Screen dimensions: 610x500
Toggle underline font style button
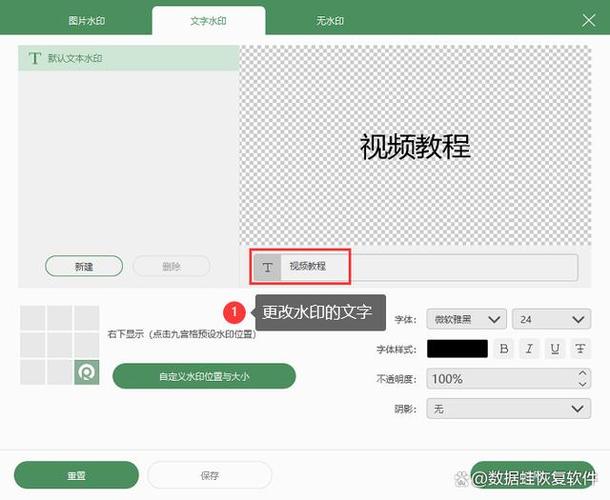tap(555, 349)
